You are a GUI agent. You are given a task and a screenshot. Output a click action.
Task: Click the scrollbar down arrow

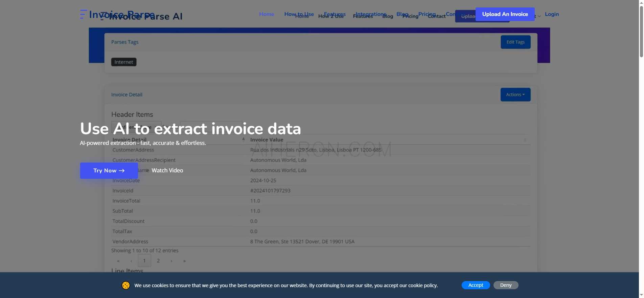point(641,295)
